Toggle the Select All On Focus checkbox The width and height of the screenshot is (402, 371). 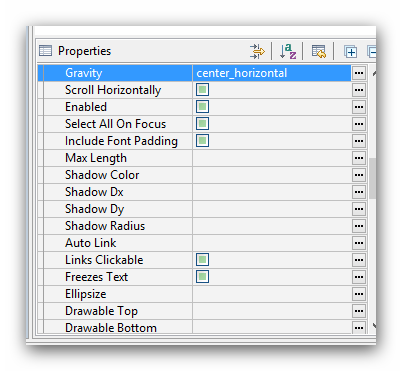pyautogui.click(x=202, y=124)
